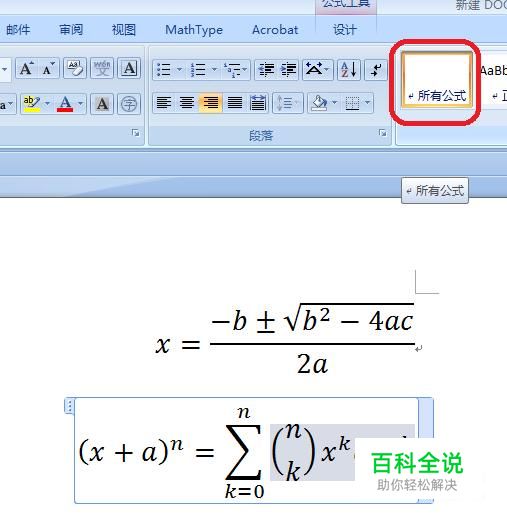
Task: Toggle show paragraph marks
Action: (x=376, y=70)
